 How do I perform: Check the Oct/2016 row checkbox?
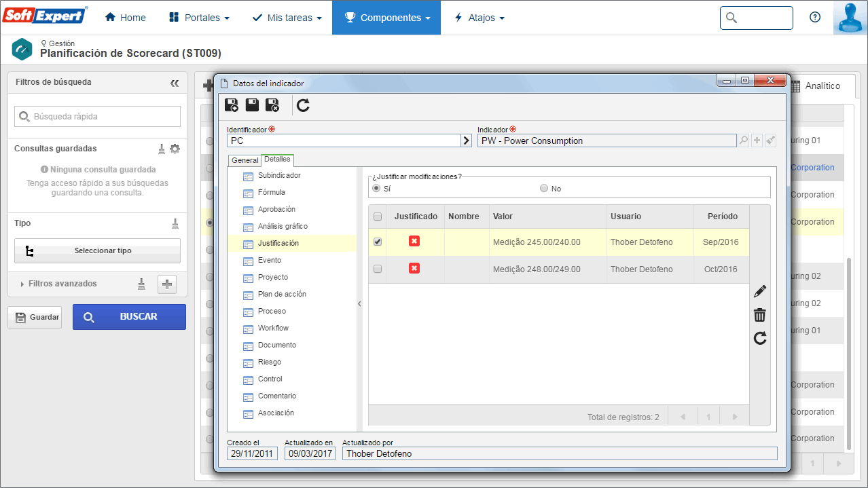tap(378, 269)
